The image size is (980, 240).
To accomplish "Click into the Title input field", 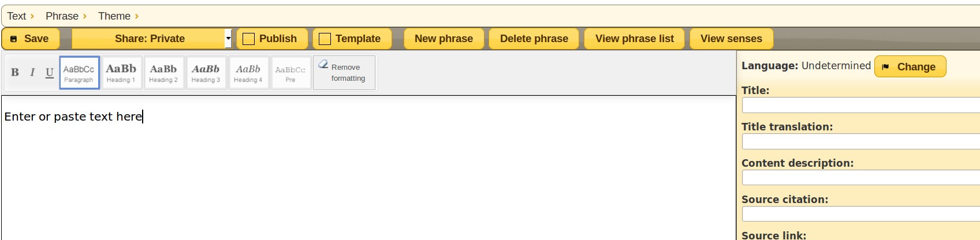I will 860,105.
